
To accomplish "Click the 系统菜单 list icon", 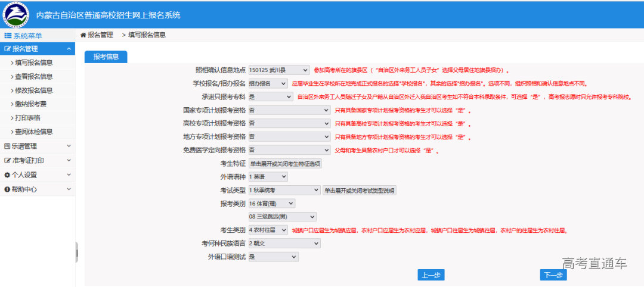I will coord(8,36).
